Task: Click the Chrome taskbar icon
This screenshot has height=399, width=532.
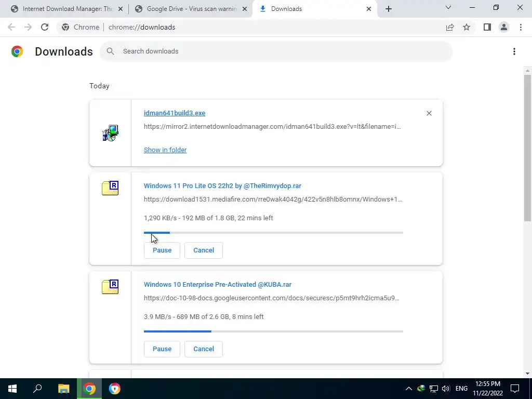Action: pos(89,389)
